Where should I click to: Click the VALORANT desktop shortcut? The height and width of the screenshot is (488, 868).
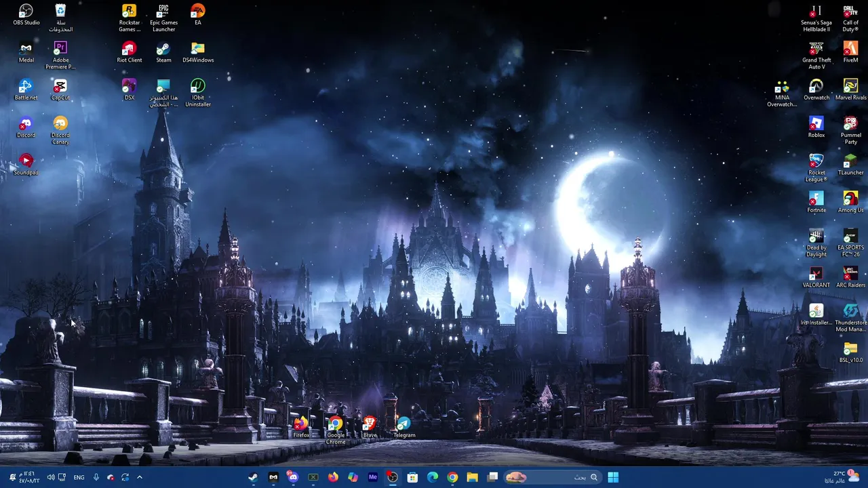[x=816, y=277]
